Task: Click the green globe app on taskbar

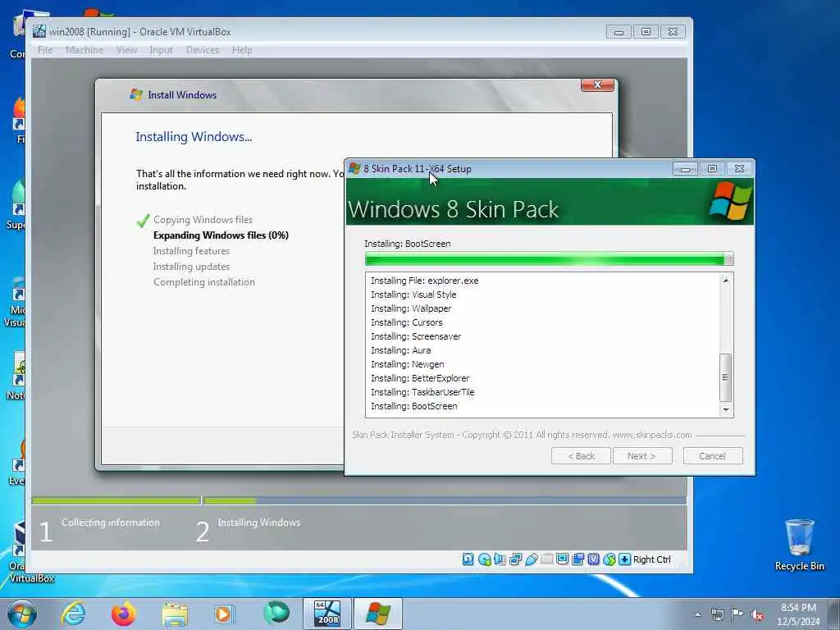Action: coord(276,613)
